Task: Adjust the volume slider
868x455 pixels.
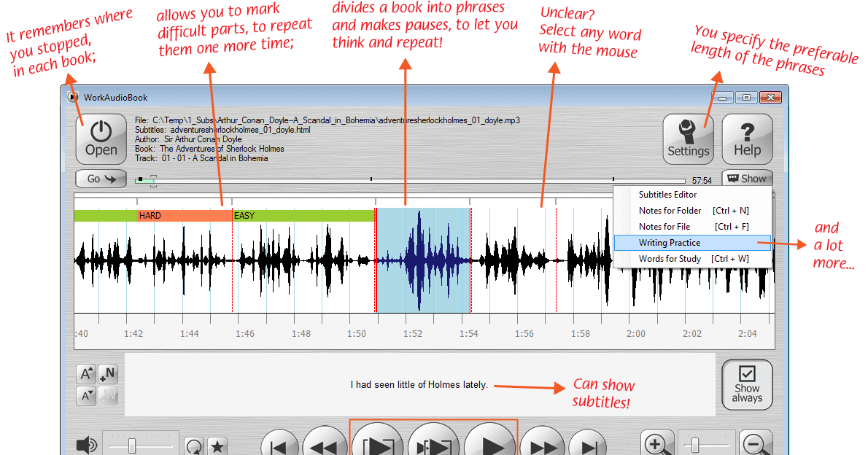Action: click(141, 445)
